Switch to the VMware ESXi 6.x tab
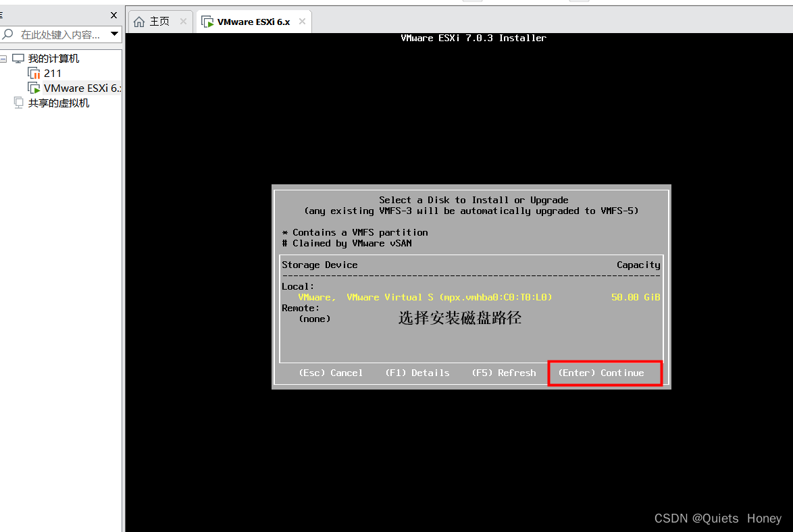This screenshot has height=532, width=793. 253,22
